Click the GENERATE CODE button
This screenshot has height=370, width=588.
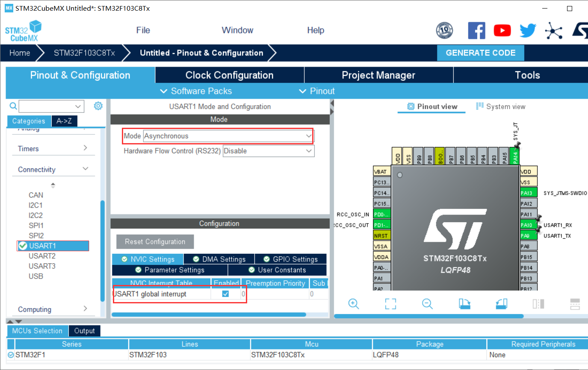pos(481,53)
